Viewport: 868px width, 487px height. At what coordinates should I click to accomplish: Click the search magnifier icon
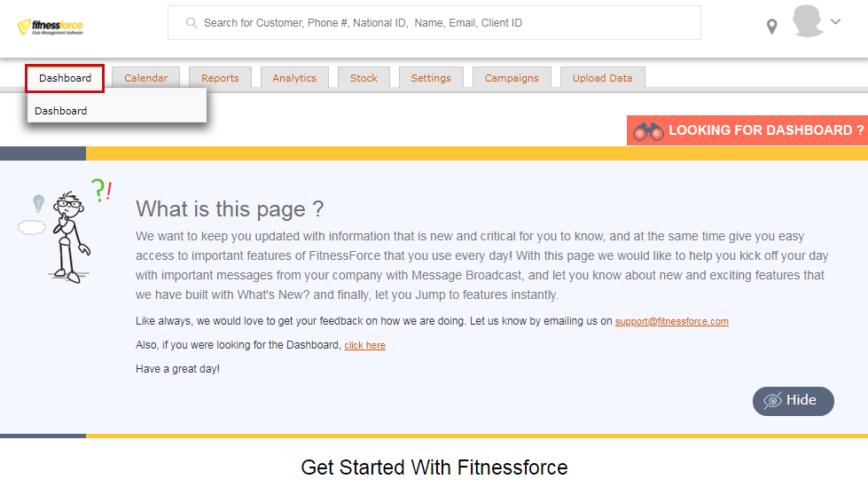pyautogui.click(x=192, y=23)
